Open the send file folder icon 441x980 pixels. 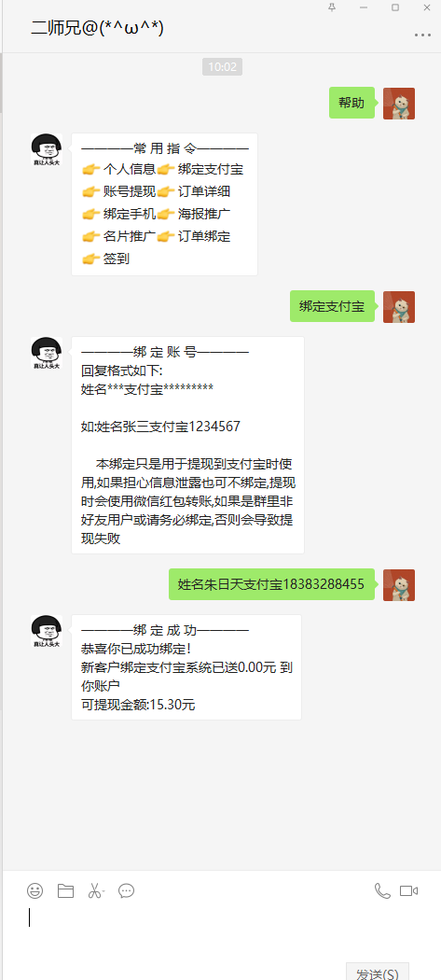[65, 890]
